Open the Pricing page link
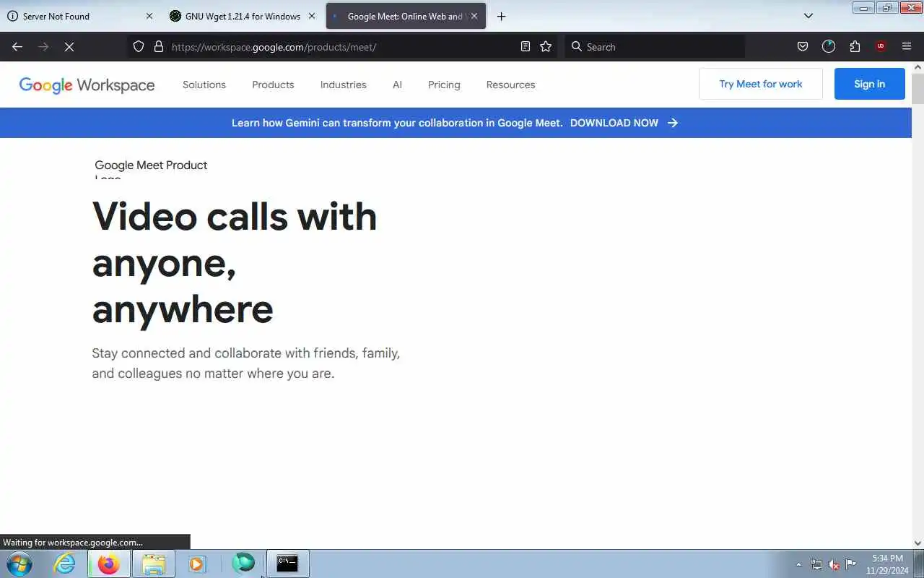 pos(444,85)
